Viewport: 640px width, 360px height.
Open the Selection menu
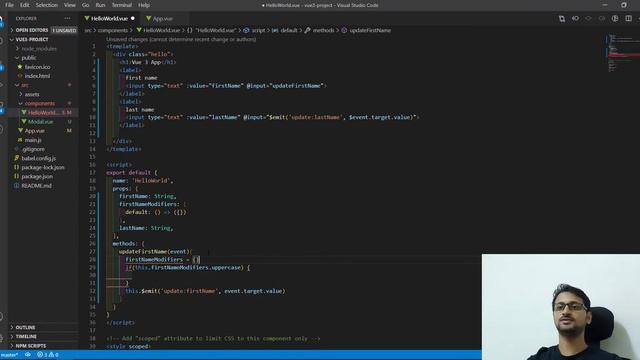point(47,5)
